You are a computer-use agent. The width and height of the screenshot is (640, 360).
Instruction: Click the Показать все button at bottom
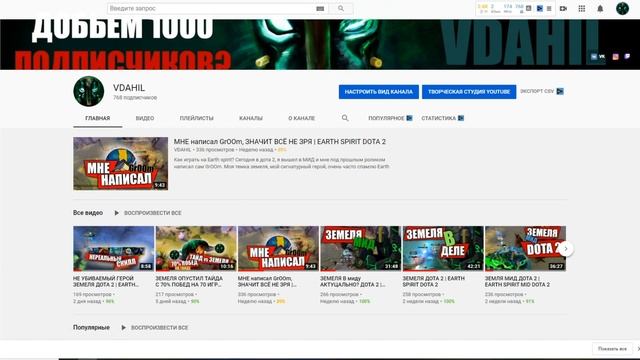[612, 349]
